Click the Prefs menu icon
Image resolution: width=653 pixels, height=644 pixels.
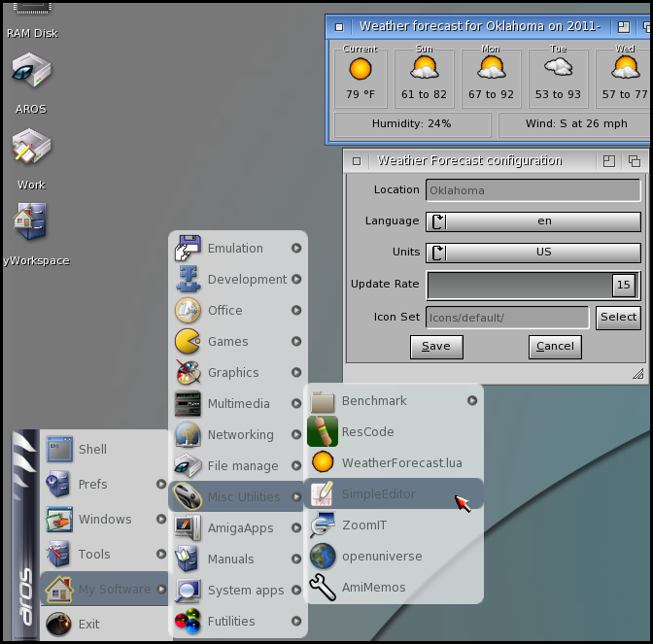pyautogui.click(x=58, y=484)
